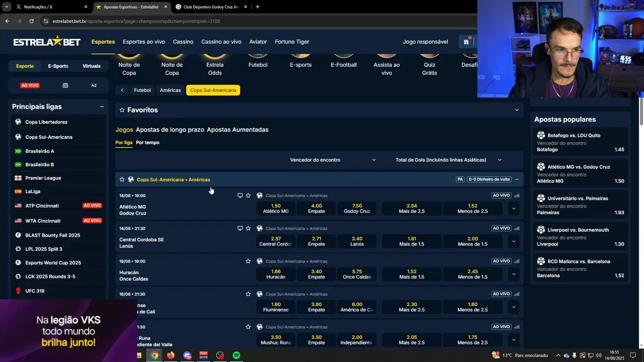The image size is (644, 362).
Task: Show statistics bars for Fluminense match
Action: (x=517, y=294)
